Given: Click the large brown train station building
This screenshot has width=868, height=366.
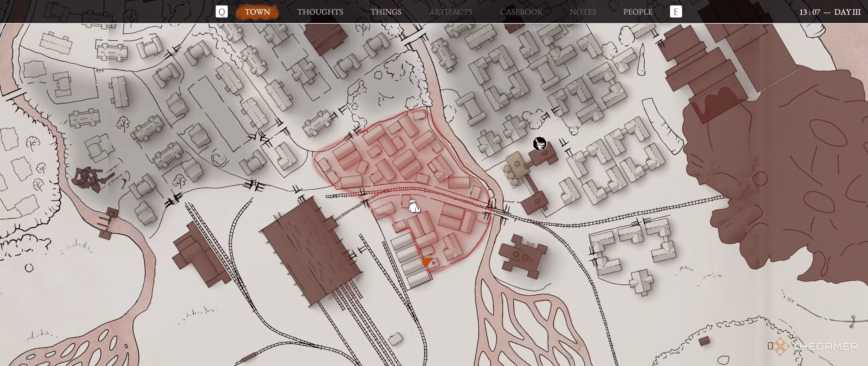Looking at the screenshot, I should click(310, 252).
